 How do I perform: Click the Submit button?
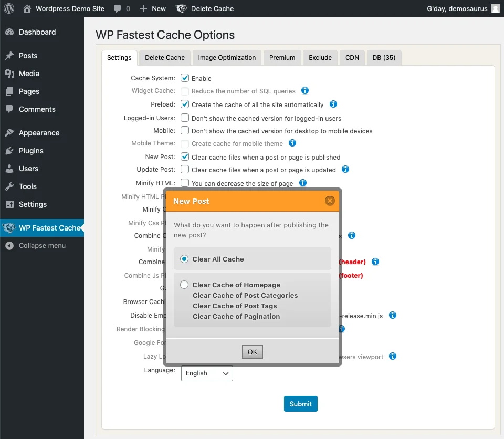[x=300, y=404]
